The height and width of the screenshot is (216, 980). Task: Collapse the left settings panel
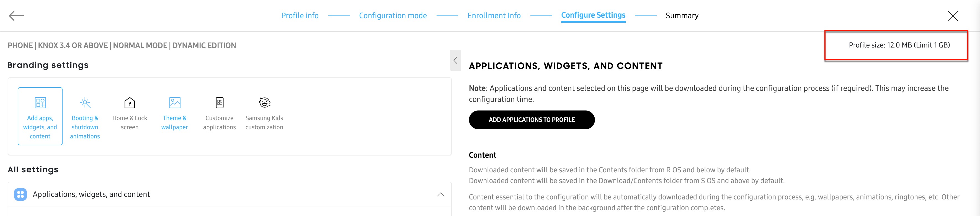point(455,60)
